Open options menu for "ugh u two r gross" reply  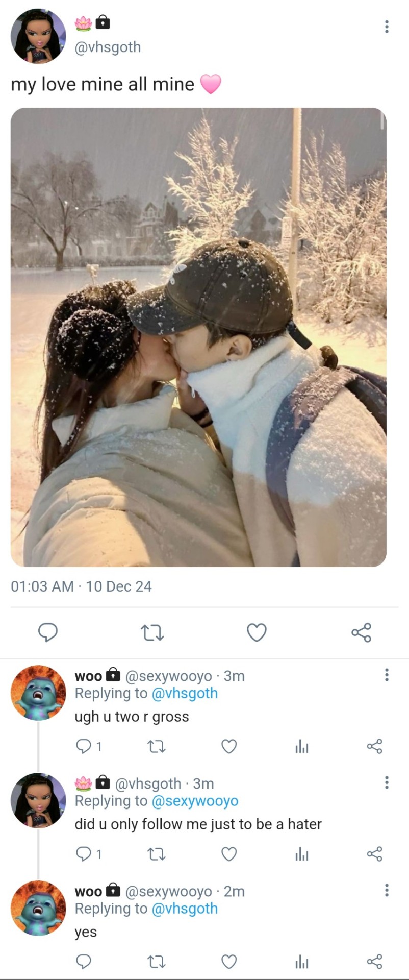(x=387, y=675)
